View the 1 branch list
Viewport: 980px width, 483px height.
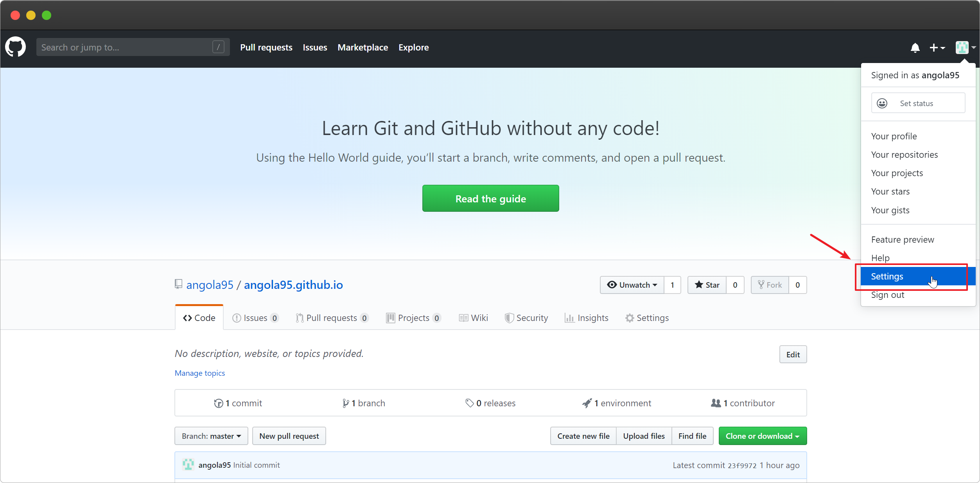[364, 403]
